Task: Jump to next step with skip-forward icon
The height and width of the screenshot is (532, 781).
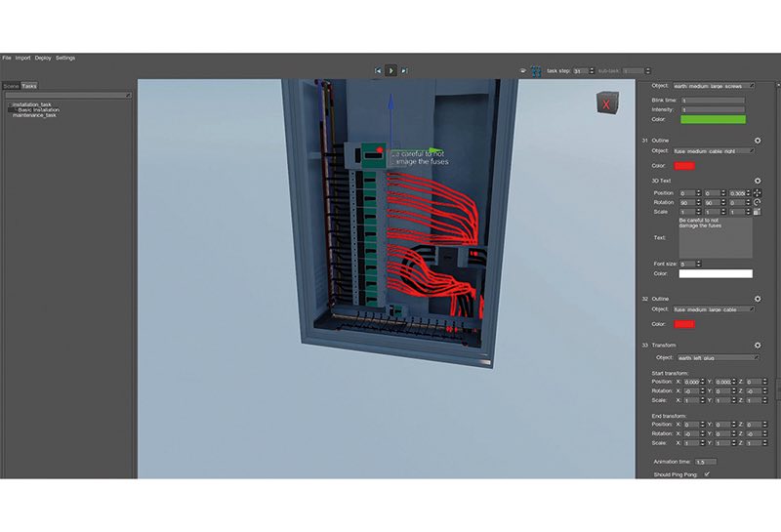Action: [404, 70]
